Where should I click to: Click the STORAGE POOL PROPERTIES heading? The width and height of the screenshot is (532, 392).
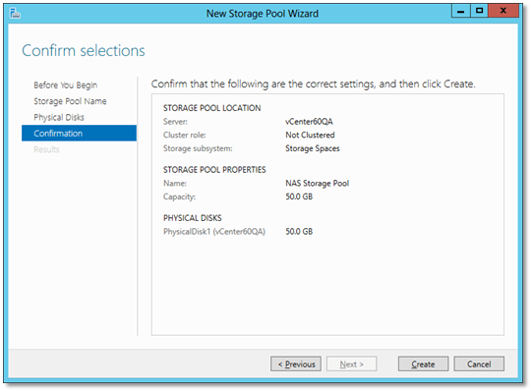(214, 170)
